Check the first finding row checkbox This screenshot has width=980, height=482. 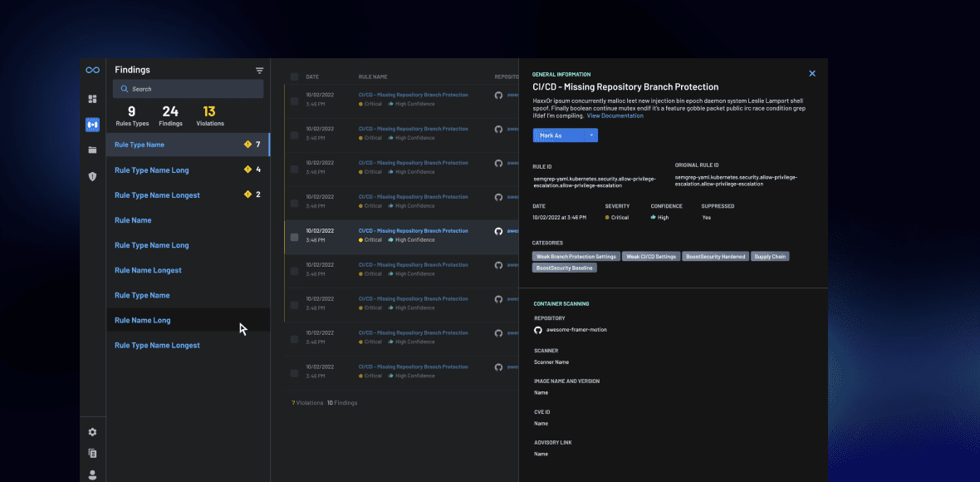pos(294,101)
